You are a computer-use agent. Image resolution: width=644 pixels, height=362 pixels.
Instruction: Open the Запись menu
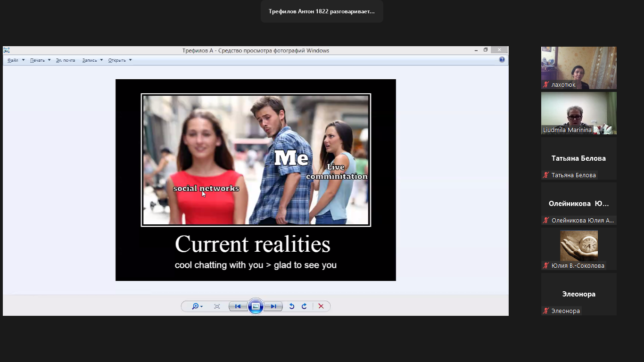coord(89,60)
